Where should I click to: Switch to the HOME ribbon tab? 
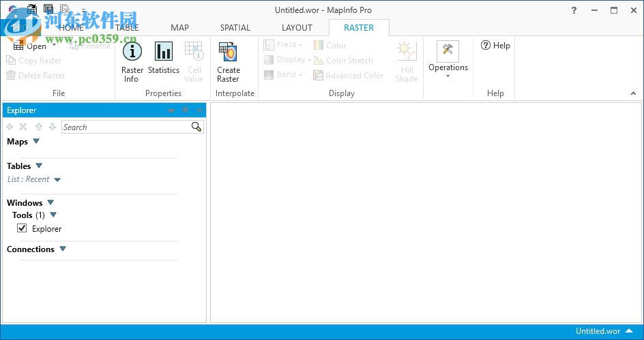coord(71,27)
